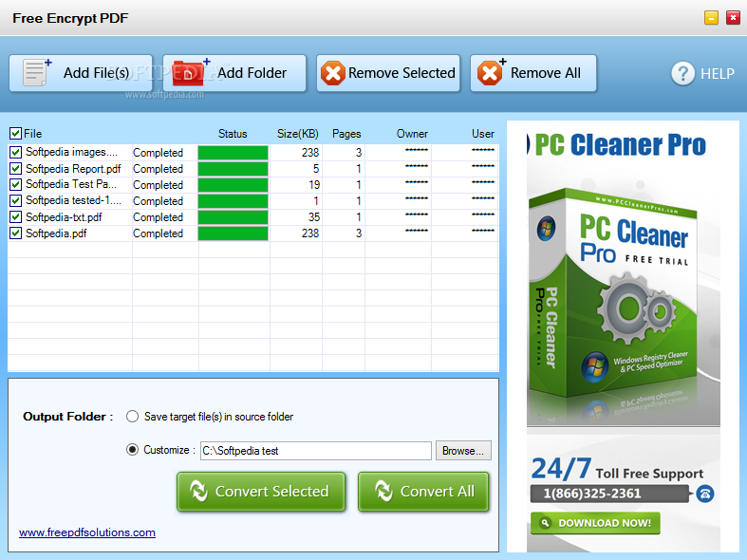Browse for an output folder
This screenshot has width=747, height=560.
463,451
